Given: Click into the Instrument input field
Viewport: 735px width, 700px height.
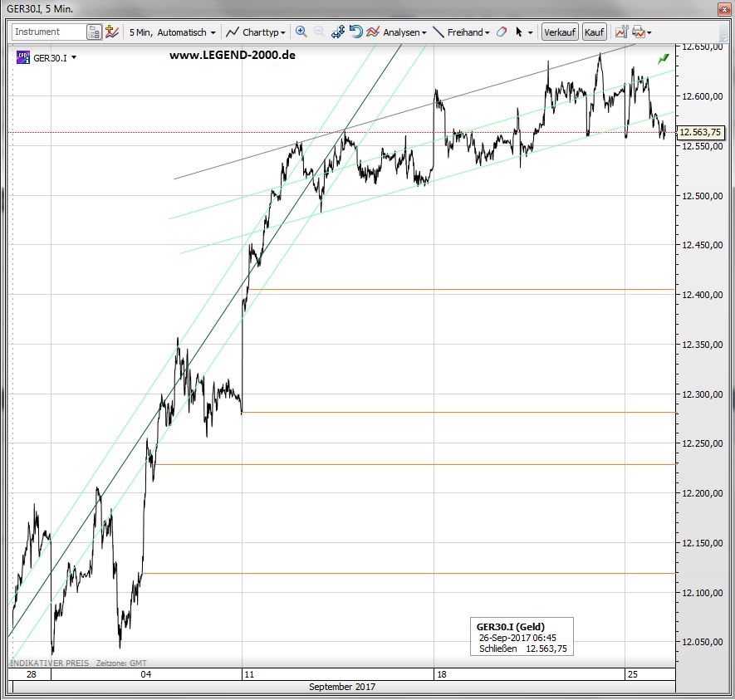Looking at the screenshot, I should pos(49,32).
